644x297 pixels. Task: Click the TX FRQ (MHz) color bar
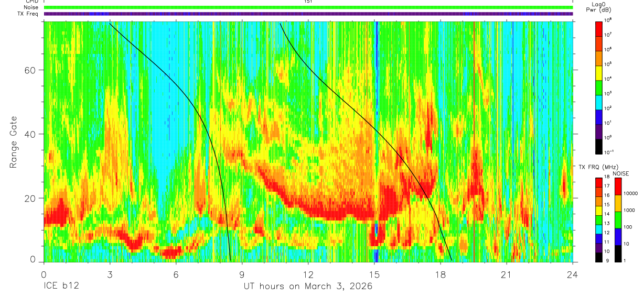tap(598, 220)
